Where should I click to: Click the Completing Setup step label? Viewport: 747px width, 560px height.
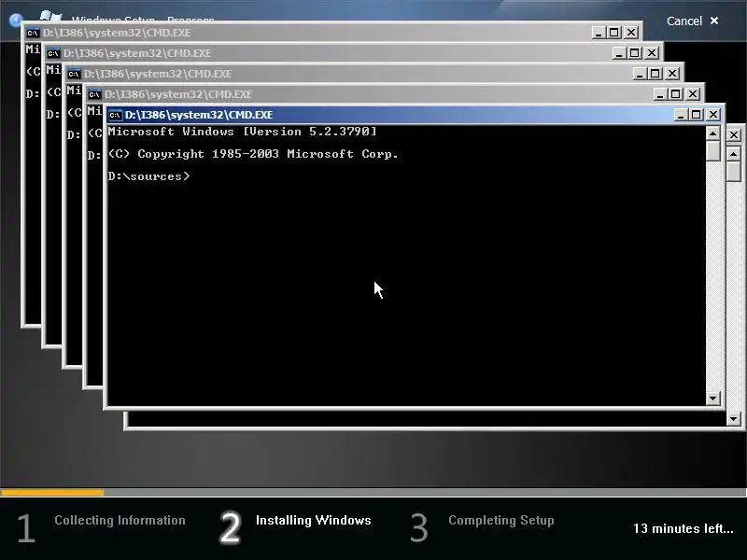[x=501, y=520]
